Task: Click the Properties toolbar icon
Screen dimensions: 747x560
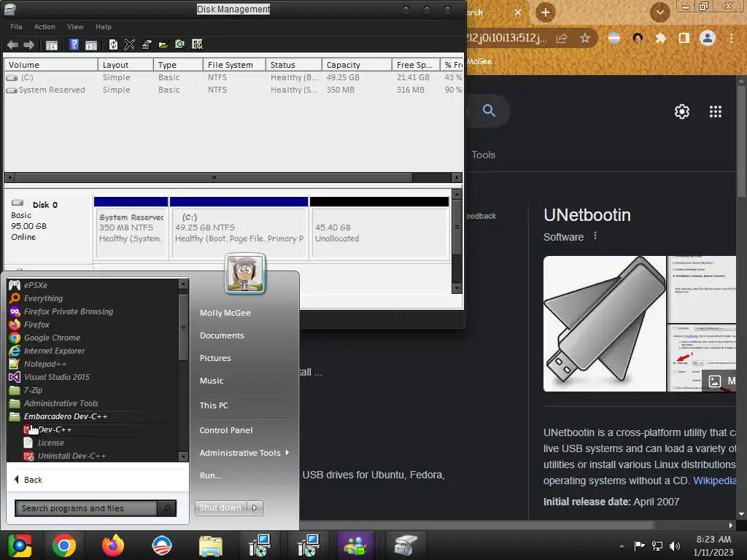Action: tap(146, 44)
